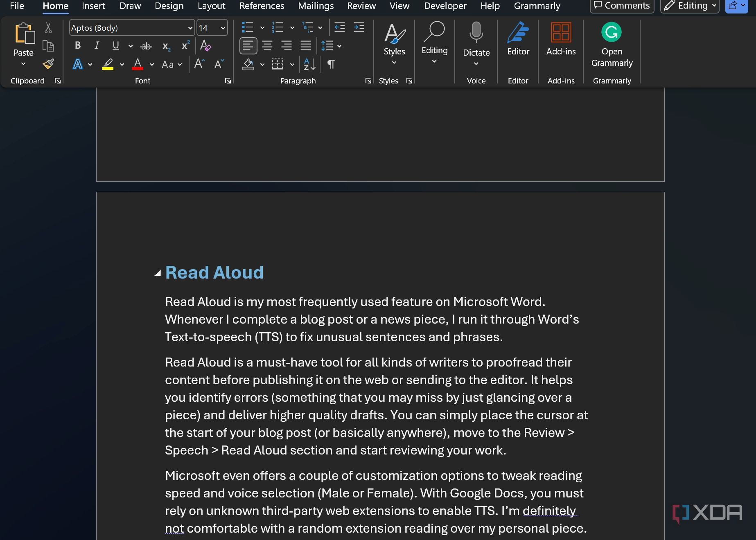The image size is (756, 540).
Task: Click the Bullets list icon
Action: click(248, 27)
